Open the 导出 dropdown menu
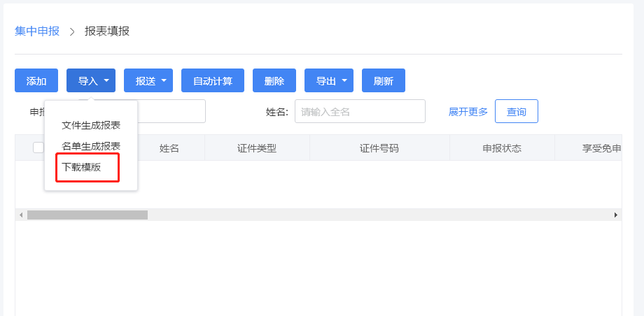This screenshot has width=644, height=316. (329, 80)
